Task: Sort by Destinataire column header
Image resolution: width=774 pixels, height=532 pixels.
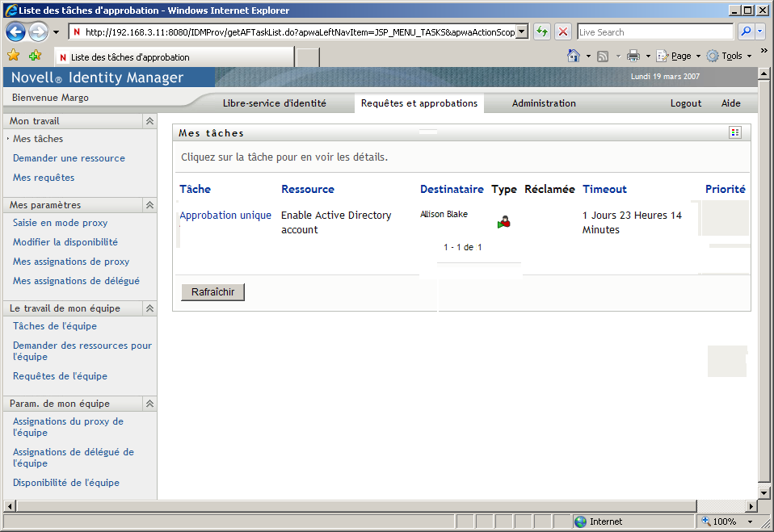Action: point(452,190)
